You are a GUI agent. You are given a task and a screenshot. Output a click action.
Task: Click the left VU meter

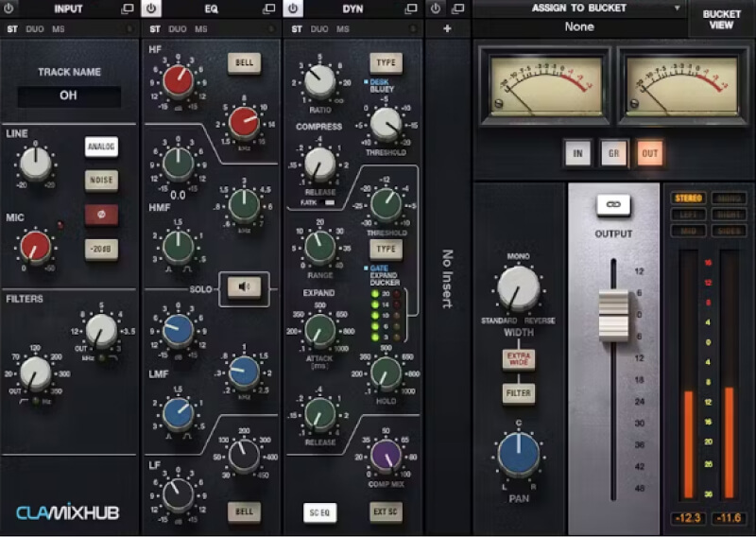(546, 86)
